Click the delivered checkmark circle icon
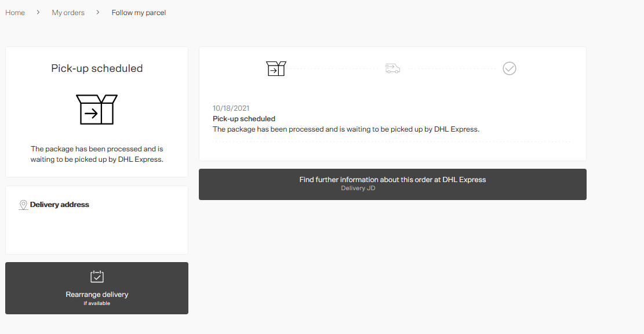 (x=509, y=68)
